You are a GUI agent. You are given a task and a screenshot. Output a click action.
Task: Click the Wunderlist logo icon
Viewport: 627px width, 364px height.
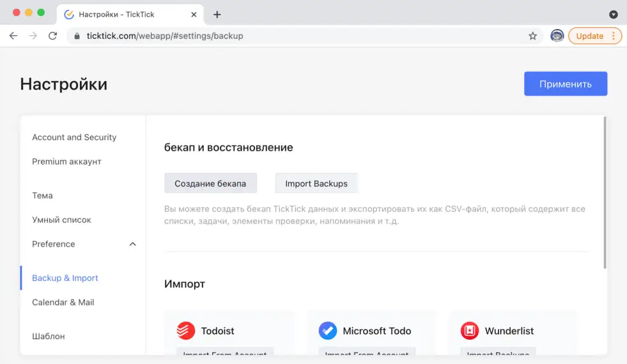tap(470, 331)
